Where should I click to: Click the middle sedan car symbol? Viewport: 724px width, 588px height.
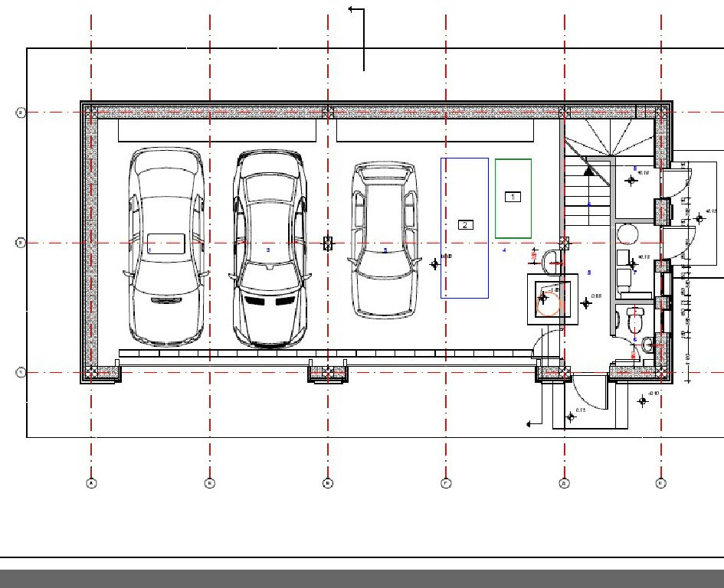tap(269, 249)
